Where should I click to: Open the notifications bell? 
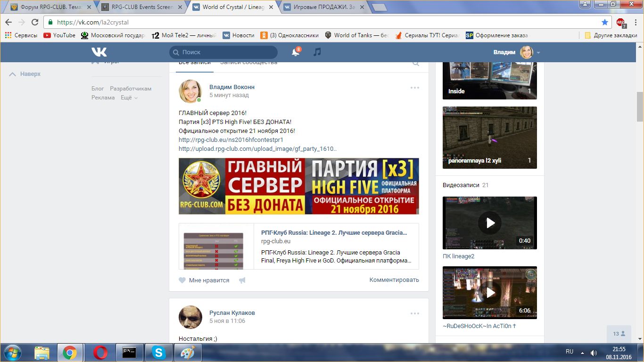click(x=296, y=52)
